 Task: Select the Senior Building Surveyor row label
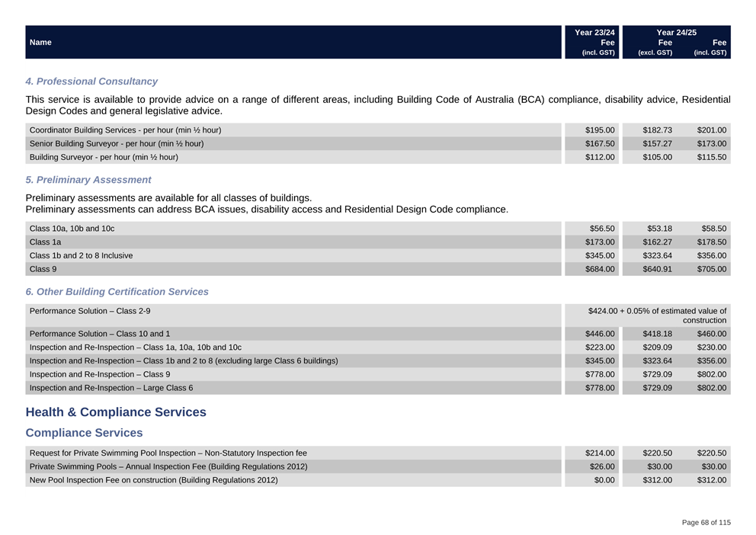(x=116, y=144)
